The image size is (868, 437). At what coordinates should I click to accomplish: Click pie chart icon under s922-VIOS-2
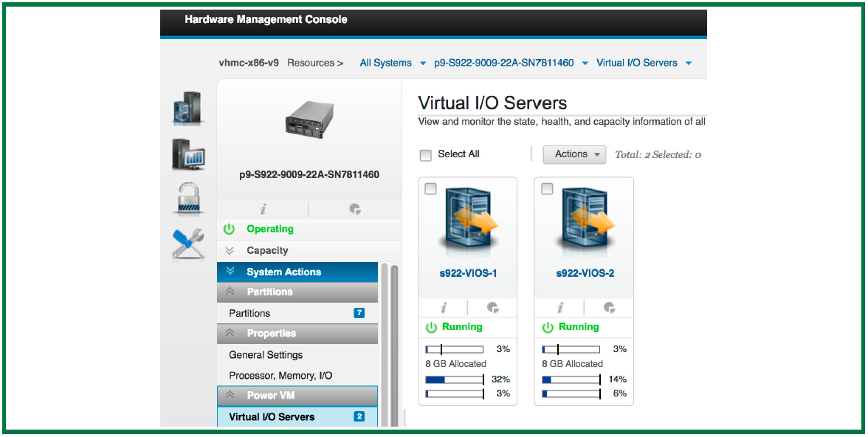point(609,308)
